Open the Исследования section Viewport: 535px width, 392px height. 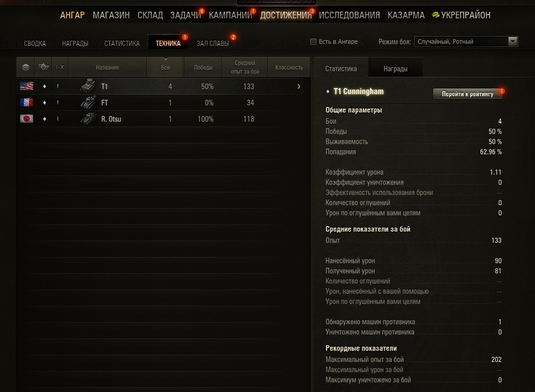coord(350,15)
